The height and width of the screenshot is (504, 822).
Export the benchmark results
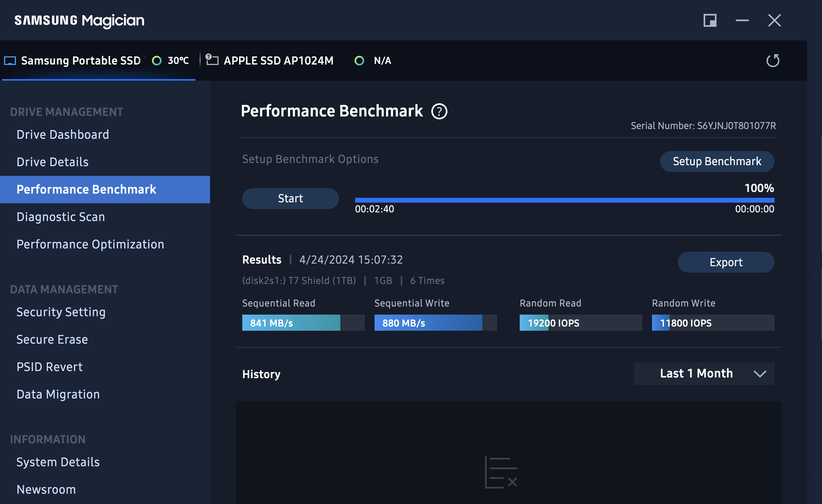(726, 262)
